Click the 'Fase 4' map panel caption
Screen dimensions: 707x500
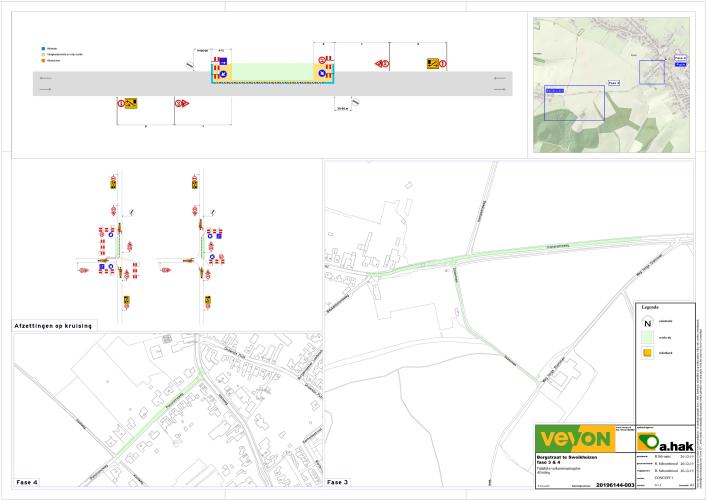26,483
